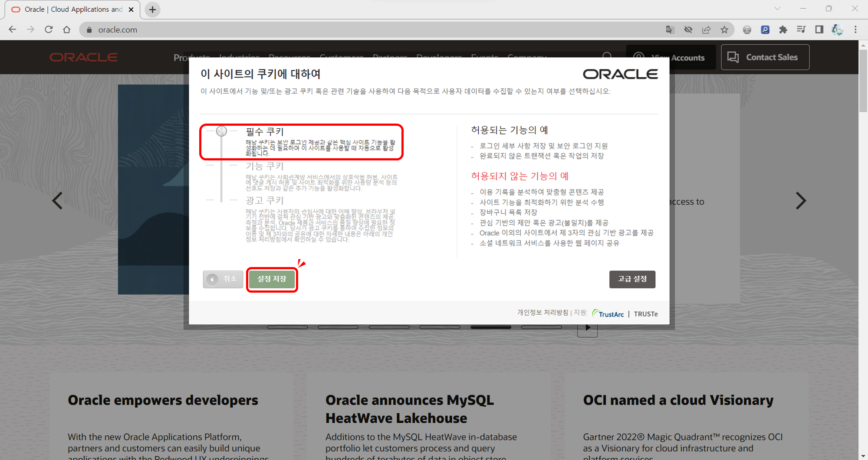
Task: Click the page vertical scrollbar thumb
Action: click(863, 82)
